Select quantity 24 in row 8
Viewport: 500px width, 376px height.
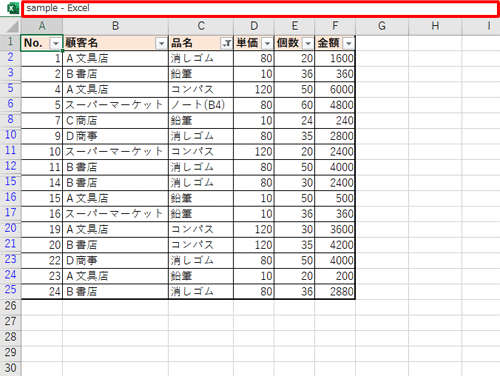[295, 121]
